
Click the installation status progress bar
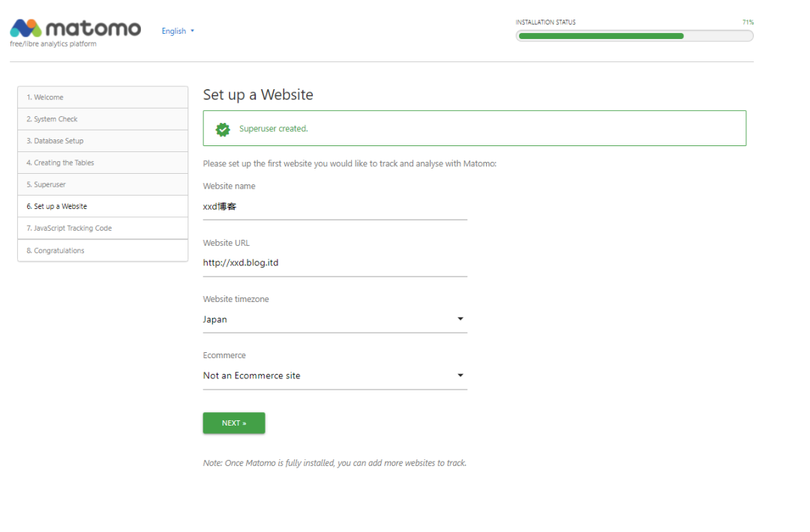(634, 36)
